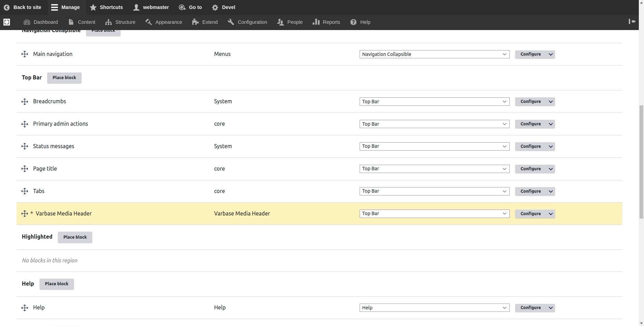Toggle the Manage menu tray
Image resolution: width=644 pixels, height=326 pixels.
(x=65, y=7)
